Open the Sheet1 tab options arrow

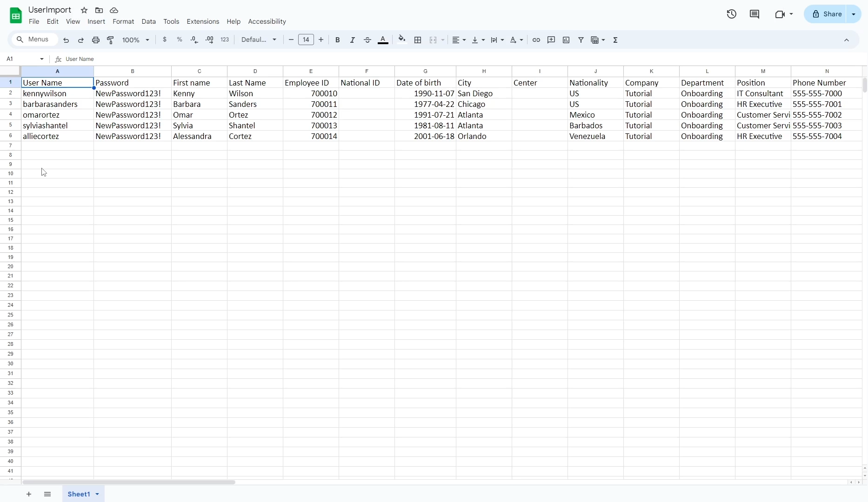(97, 494)
